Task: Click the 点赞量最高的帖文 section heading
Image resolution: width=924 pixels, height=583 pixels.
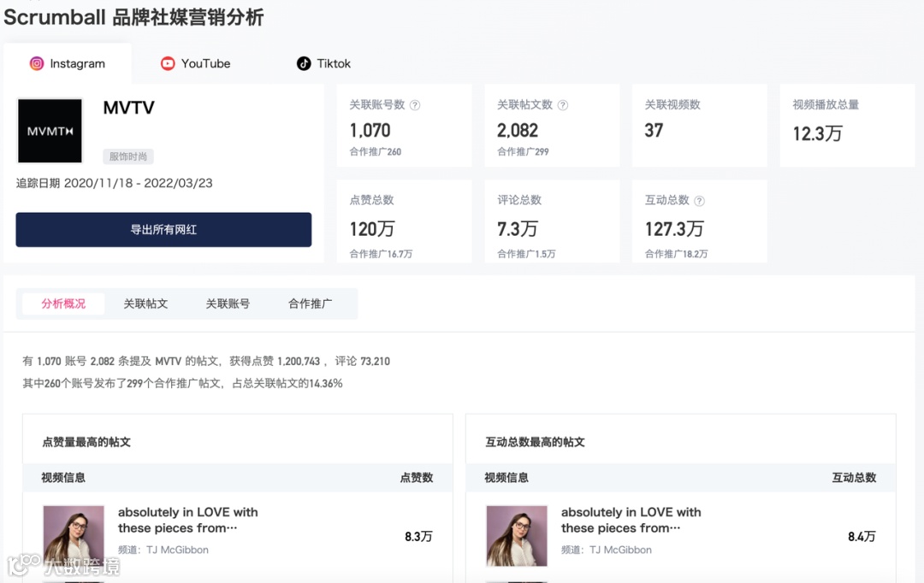Action: point(86,442)
